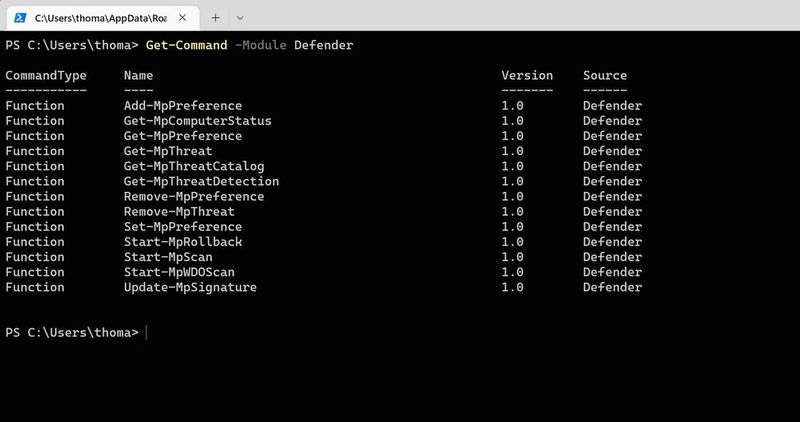The width and height of the screenshot is (800, 422).
Task: Click the Source column header
Action: 605,76
